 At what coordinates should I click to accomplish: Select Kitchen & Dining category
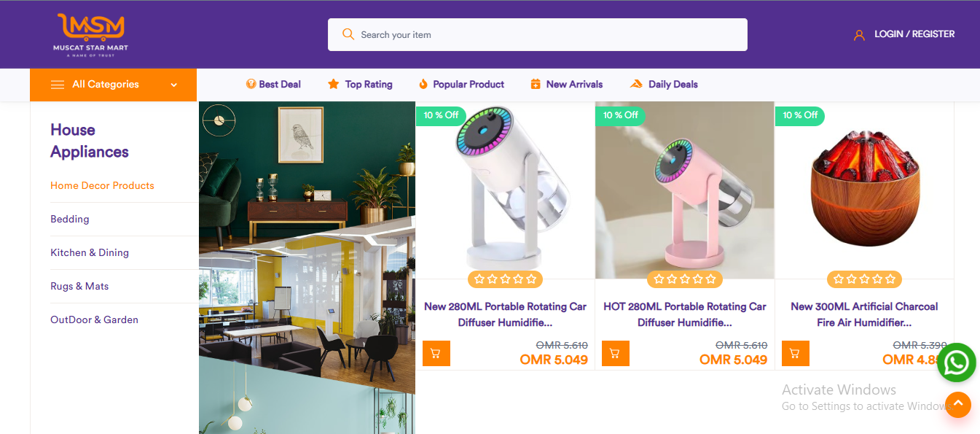pyautogui.click(x=90, y=253)
